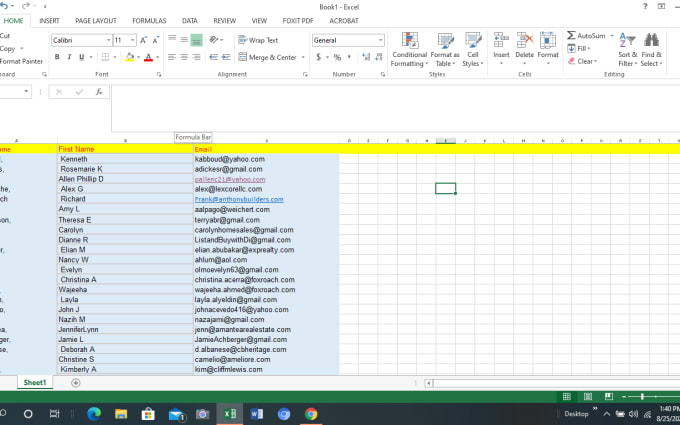This screenshot has height=425, width=680.
Task: Open the PAGE LAYOUT tab
Action: pos(96,21)
